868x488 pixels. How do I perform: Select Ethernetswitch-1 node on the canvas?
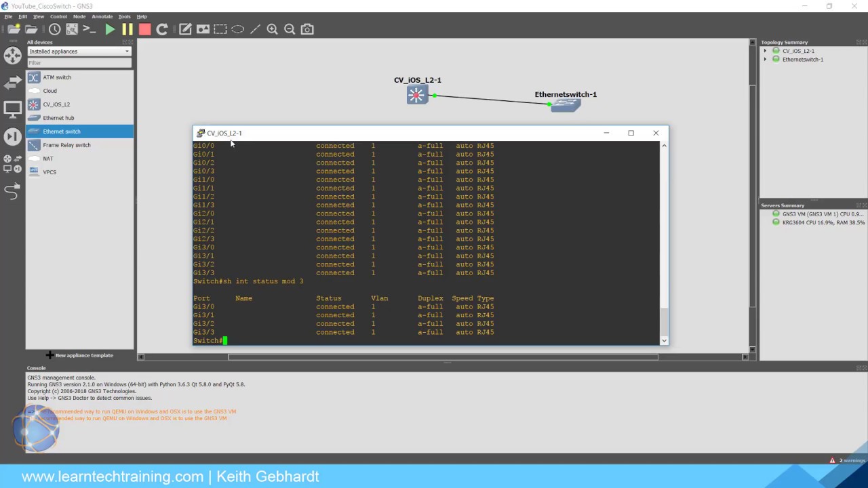point(566,105)
